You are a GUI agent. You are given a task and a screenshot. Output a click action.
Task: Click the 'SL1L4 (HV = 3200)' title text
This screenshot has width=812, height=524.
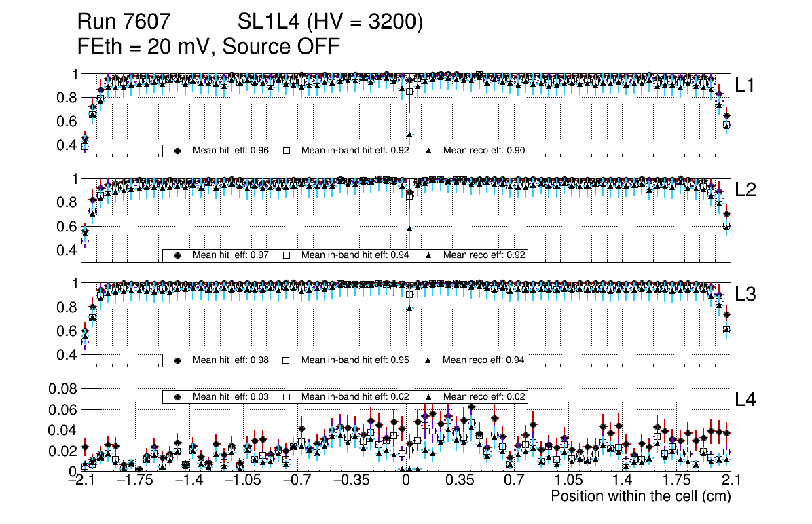tap(330, 22)
